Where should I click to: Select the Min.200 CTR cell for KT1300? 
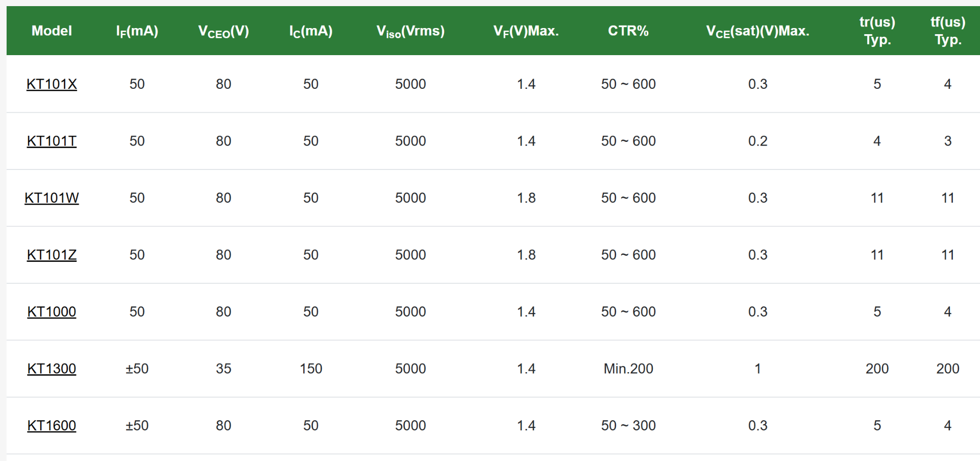click(628, 369)
